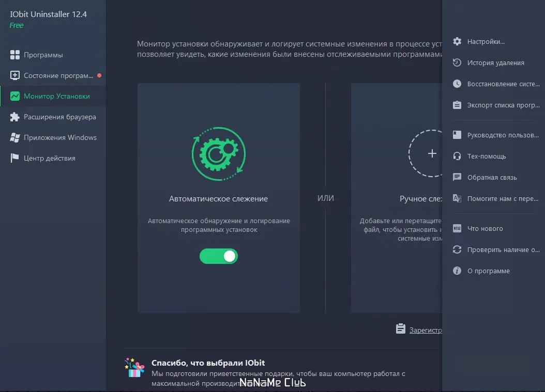This screenshot has width=545, height=392.
Task: Click the Обратная связь chat icon
Action: [x=457, y=177]
